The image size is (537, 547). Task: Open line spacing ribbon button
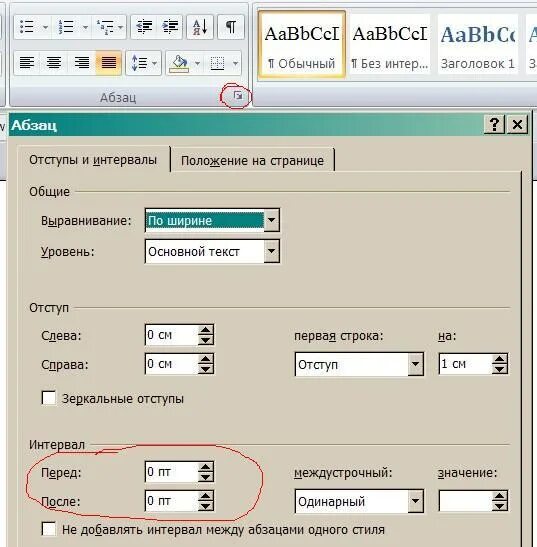point(143,63)
